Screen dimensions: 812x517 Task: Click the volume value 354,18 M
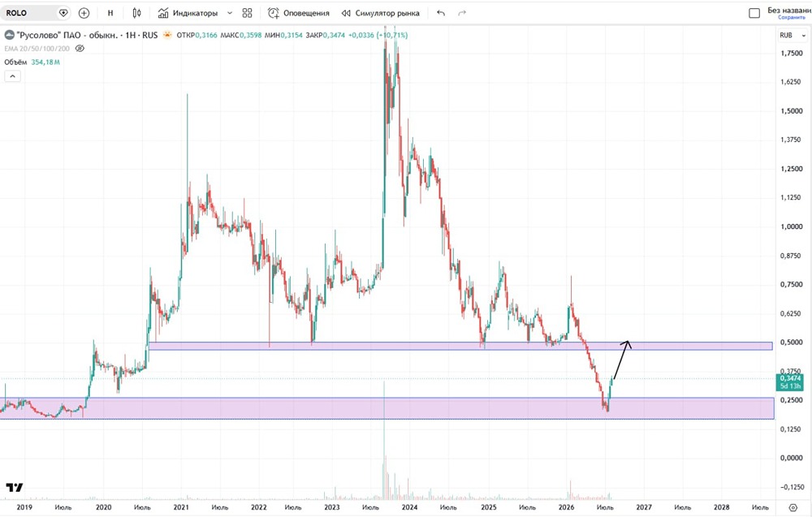tap(45, 62)
